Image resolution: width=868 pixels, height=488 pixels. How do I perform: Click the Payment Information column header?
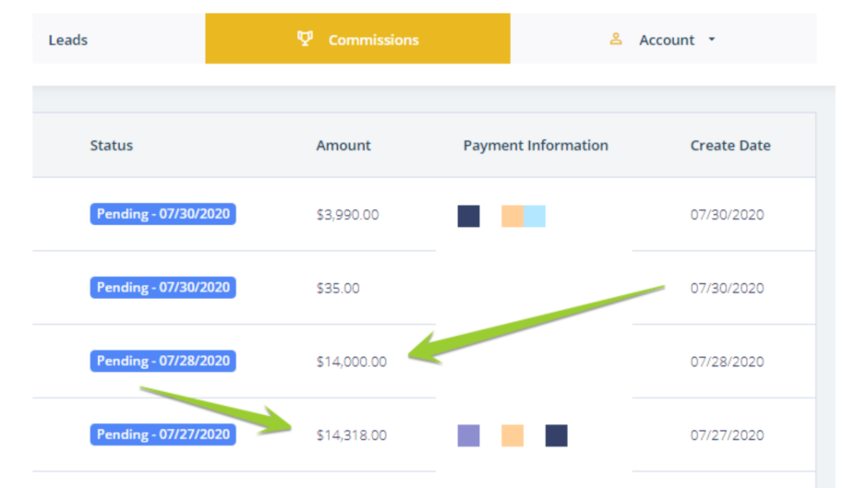coord(536,146)
